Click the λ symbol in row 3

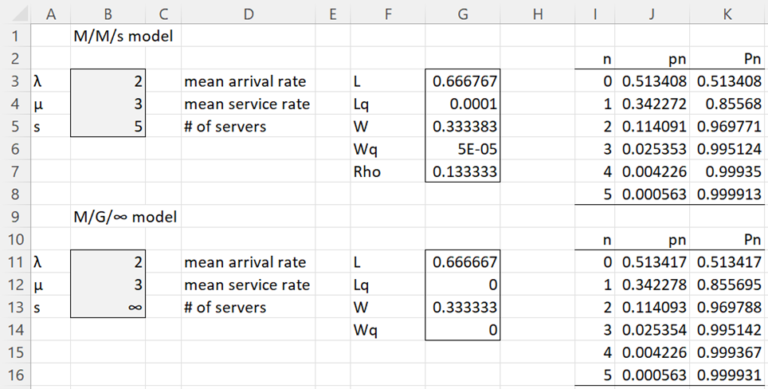click(38, 81)
